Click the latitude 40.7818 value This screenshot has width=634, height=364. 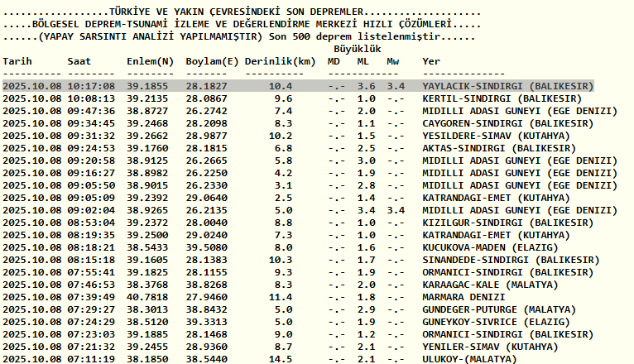[147, 297]
